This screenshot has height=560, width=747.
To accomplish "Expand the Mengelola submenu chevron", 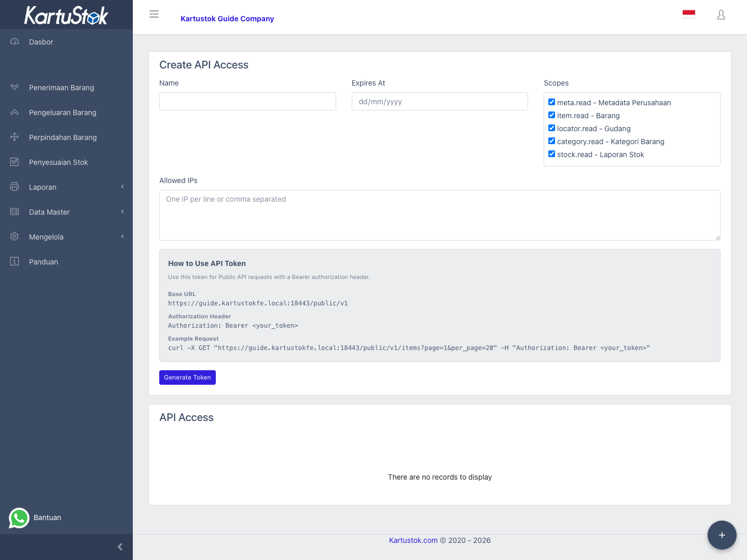I will [x=122, y=236].
